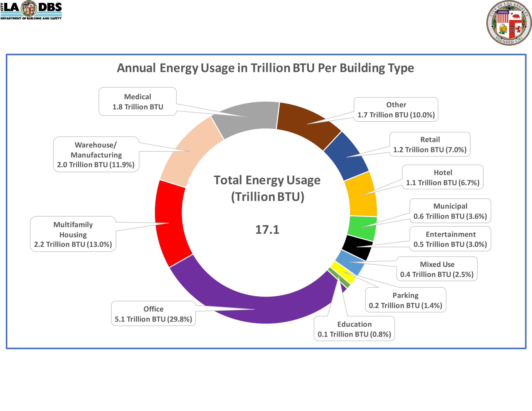532x411 pixels.
Task: Click the Education 0.1 Trillion BTU label
Action: (355, 329)
